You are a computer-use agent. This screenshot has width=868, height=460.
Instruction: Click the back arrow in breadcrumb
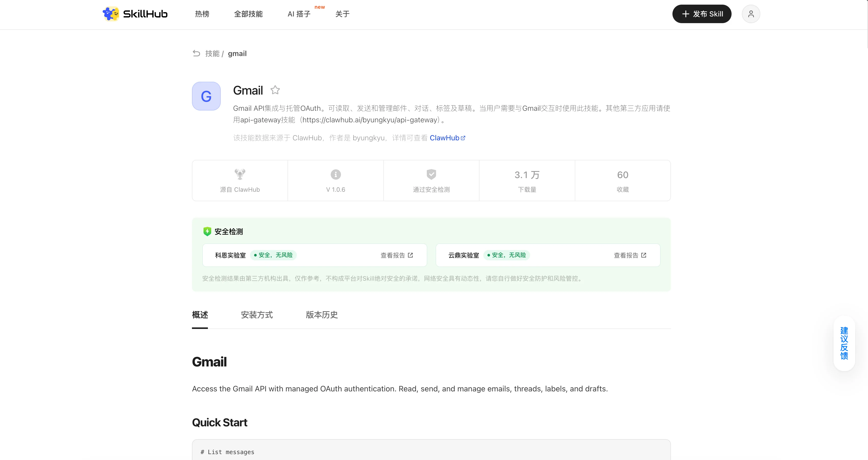pyautogui.click(x=197, y=53)
